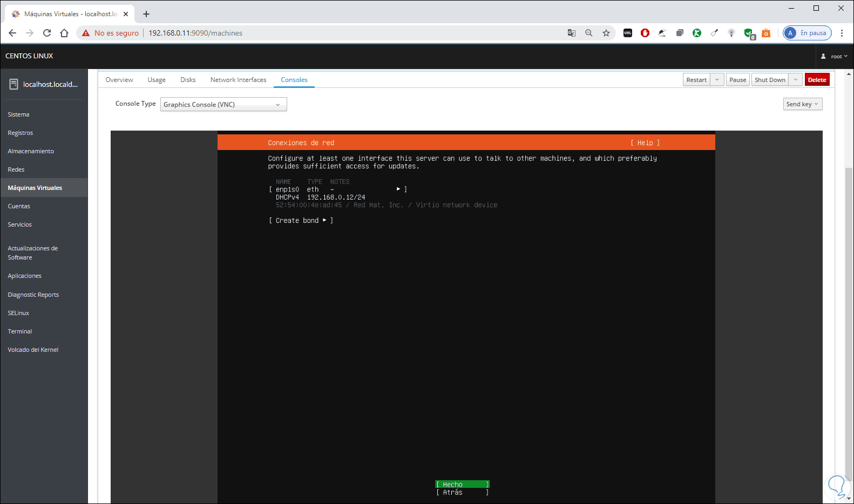854x504 pixels.
Task: Delete the virtual machine
Action: pos(817,80)
